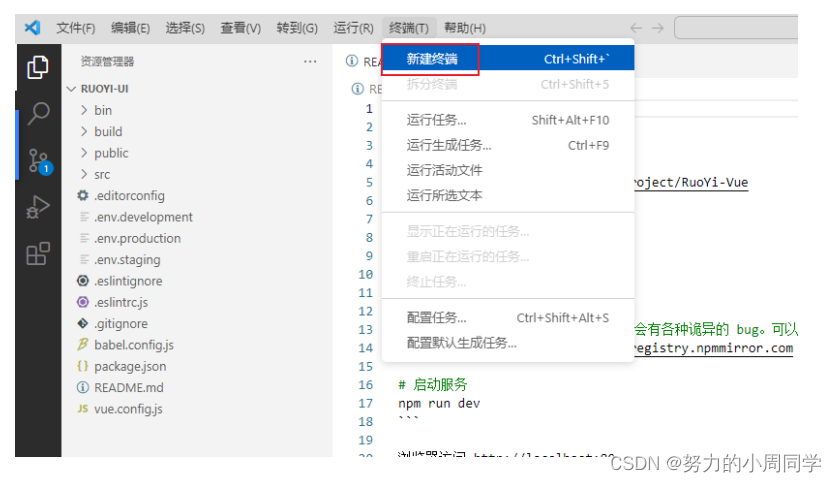Choose 运行活动文件 menu entry
Viewport: 836px width, 482px height.
tap(509, 170)
